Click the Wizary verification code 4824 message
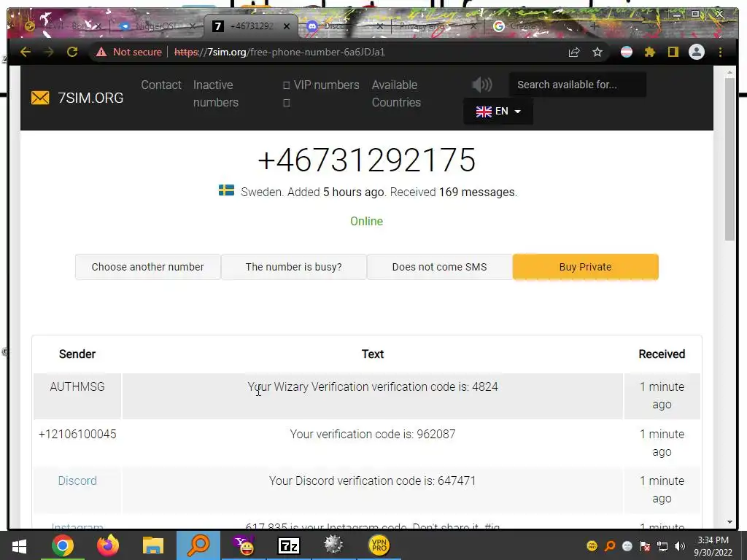 coord(373,386)
